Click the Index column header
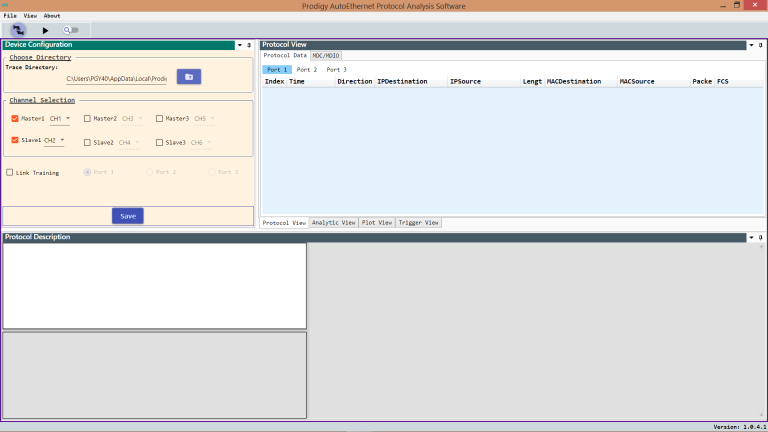 pos(274,81)
